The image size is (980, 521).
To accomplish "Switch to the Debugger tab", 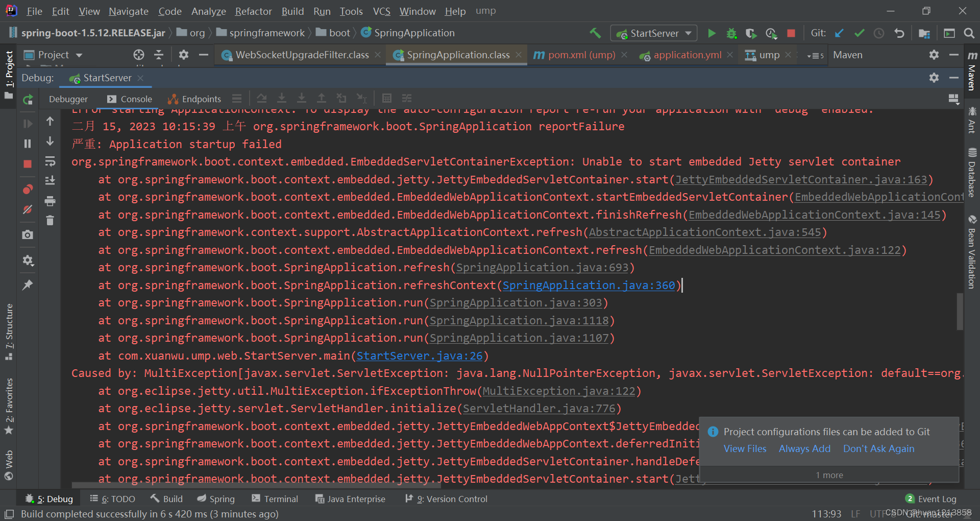I will click(x=68, y=99).
